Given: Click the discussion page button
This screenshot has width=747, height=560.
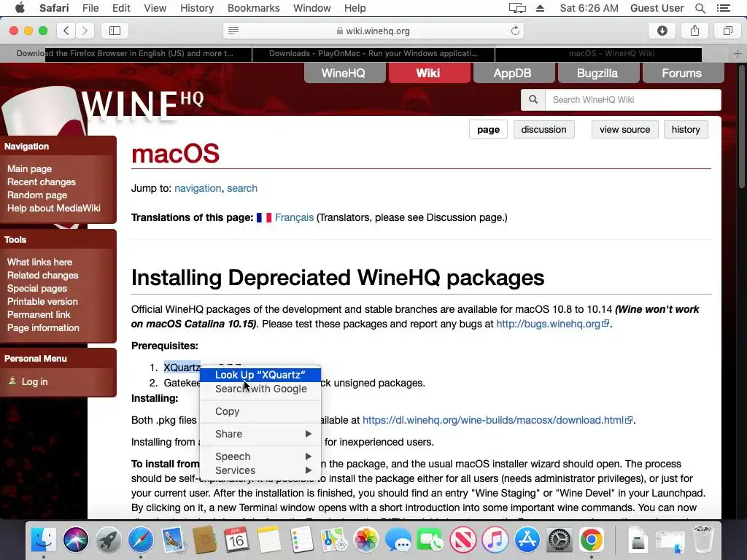Looking at the screenshot, I should pyautogui.click(x=543, y=130).
